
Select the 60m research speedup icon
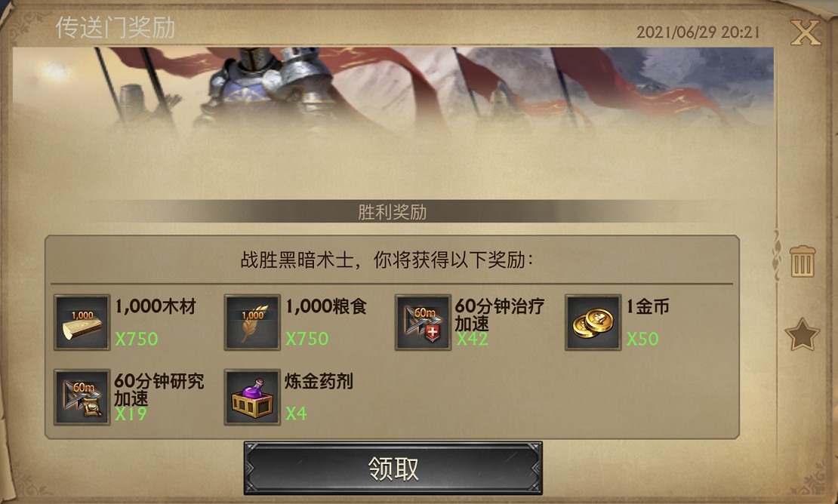[82, 397]
